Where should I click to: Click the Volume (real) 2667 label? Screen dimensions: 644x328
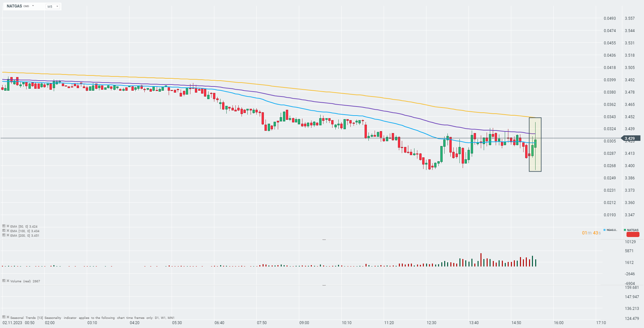point(25,281)
